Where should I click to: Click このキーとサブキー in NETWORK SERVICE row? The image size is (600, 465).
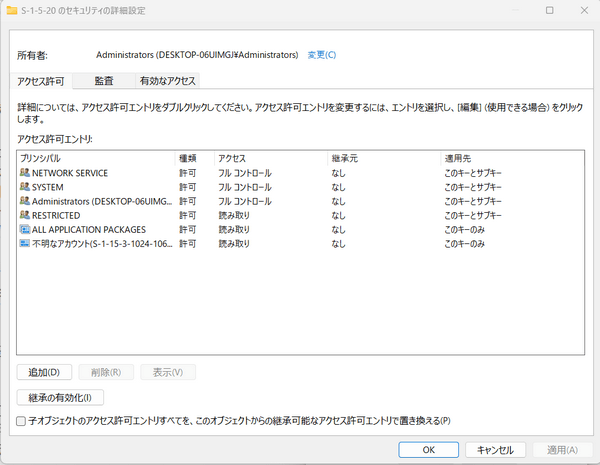pos(473,173)
